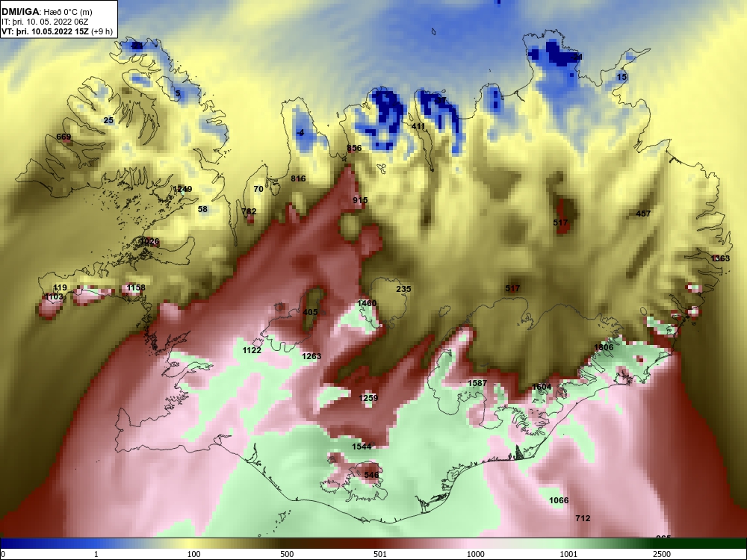Click the map value 58

202,209
